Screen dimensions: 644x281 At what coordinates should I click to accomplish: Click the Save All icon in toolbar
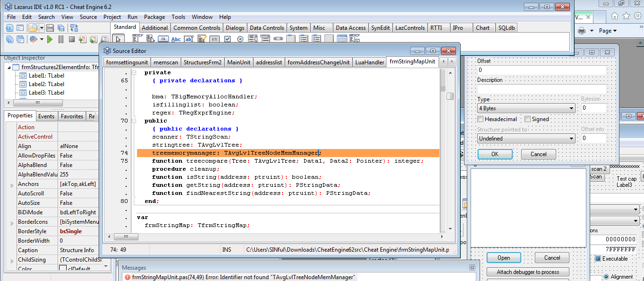pyautogui.click(x=61, y=28)
